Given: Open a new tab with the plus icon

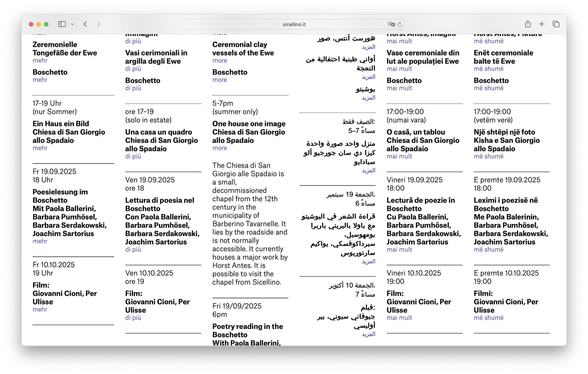Looking at the screenshot, I should 542,24.
